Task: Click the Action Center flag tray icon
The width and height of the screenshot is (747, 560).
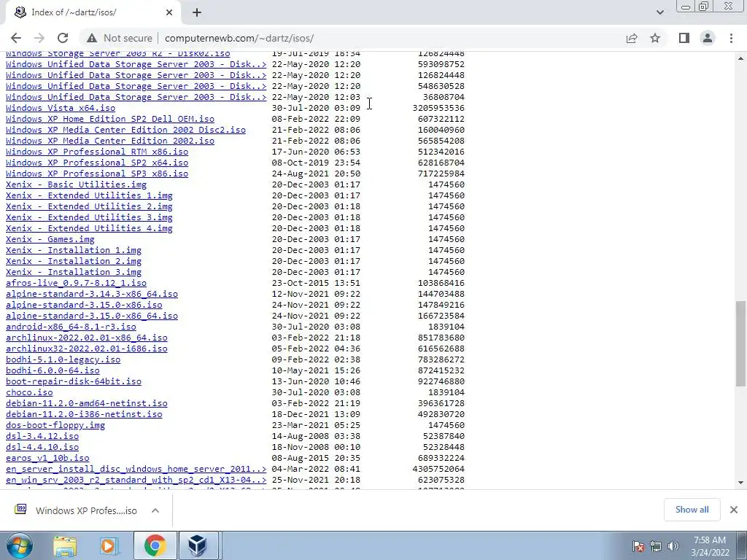Action: coord(638,546)
